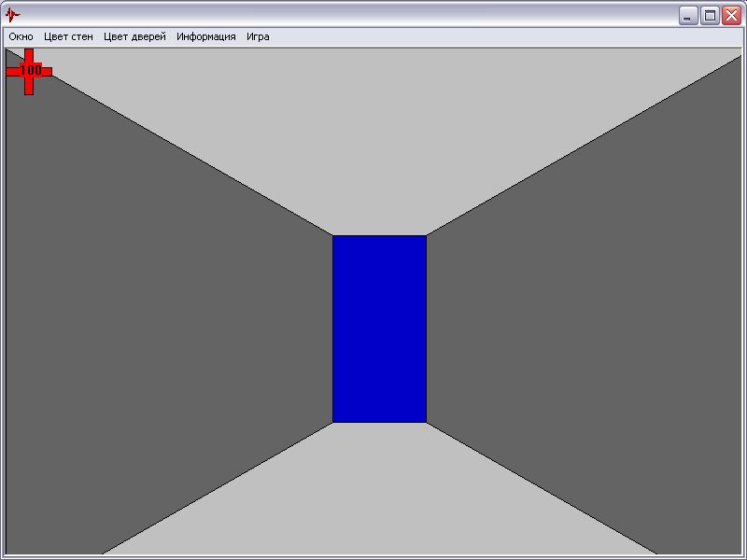Click the red heartbeat application icon in title bar
The height and width of the screenshot is (560, 747).
[x=12, y=14]
